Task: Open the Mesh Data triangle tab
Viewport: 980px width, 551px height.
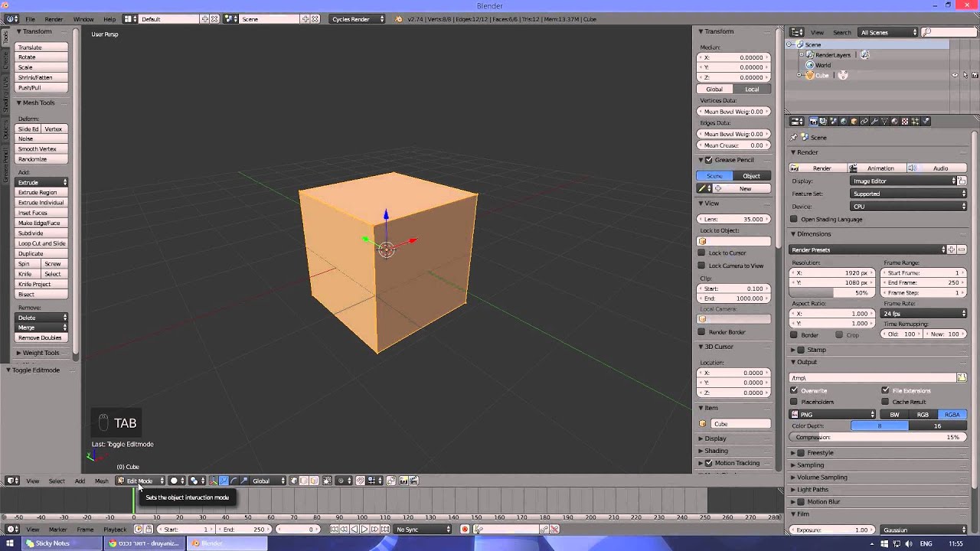Action: tap(884, 121)
